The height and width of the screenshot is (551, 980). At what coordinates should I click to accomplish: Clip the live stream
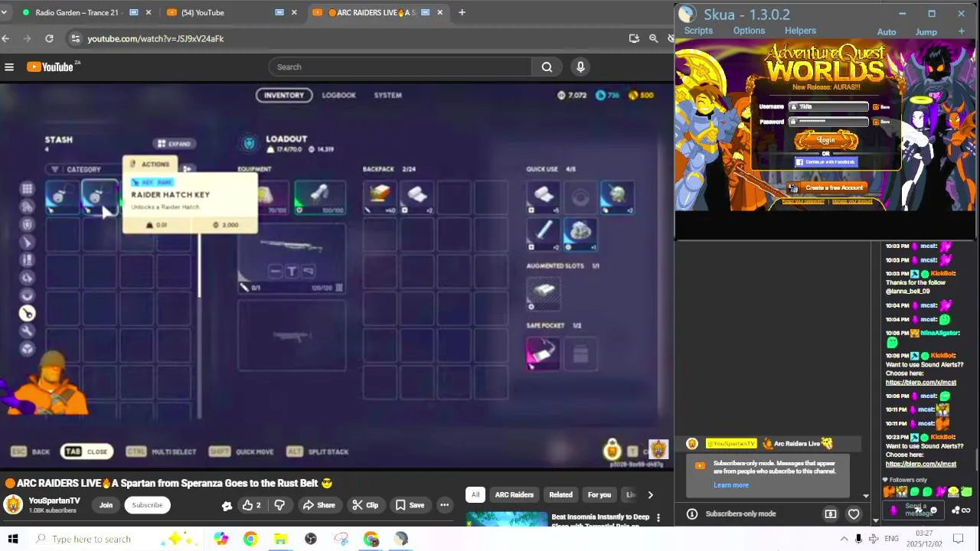365,505
